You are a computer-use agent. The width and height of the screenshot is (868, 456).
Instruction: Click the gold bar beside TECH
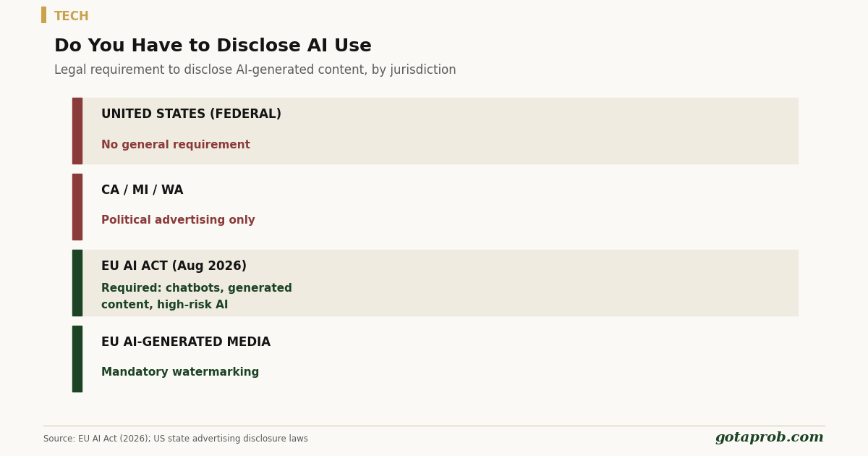click(43, 15)
